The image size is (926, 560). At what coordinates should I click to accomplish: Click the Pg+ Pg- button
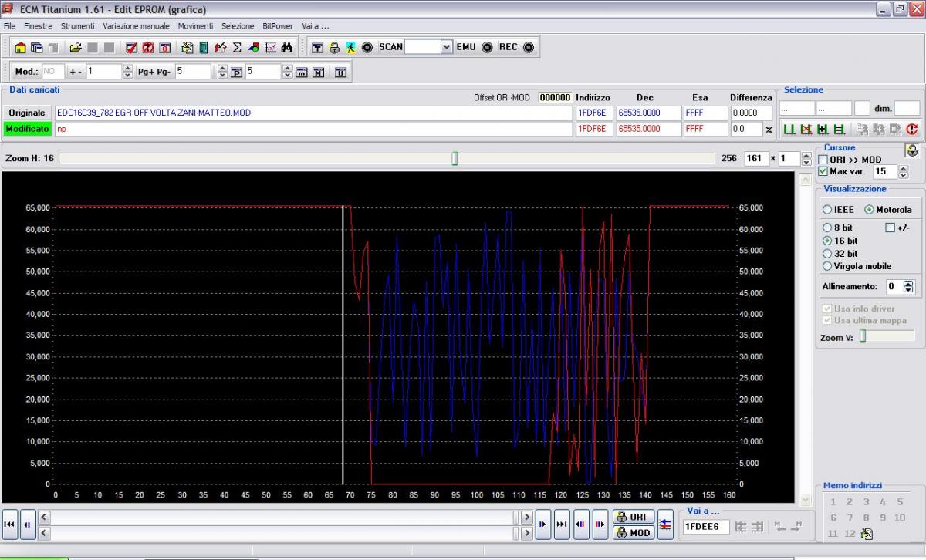click(x=154, y=72)
